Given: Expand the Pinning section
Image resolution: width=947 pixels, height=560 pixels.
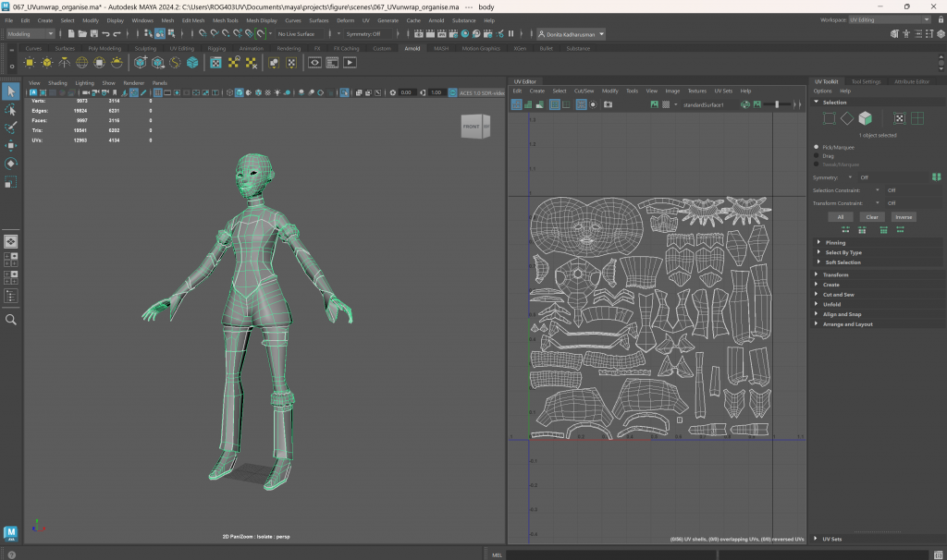Looking at the screenshot, I should tap(835, 243).
